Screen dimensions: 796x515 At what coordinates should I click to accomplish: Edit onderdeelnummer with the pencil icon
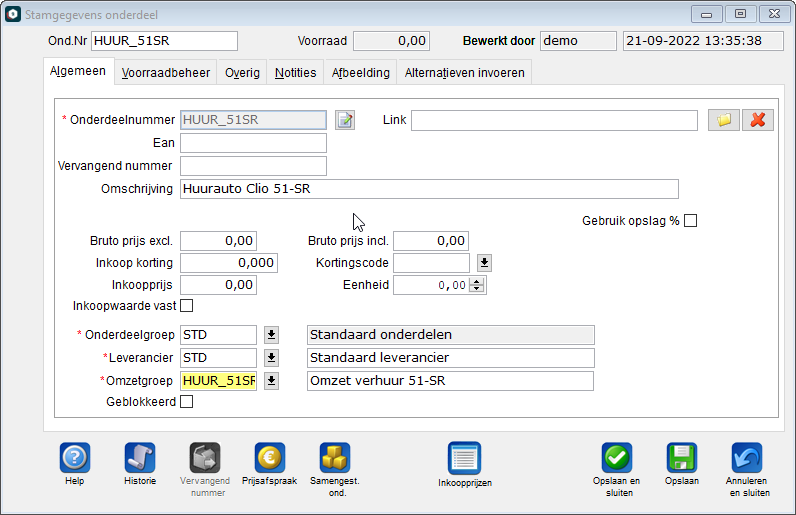[345, 120]
